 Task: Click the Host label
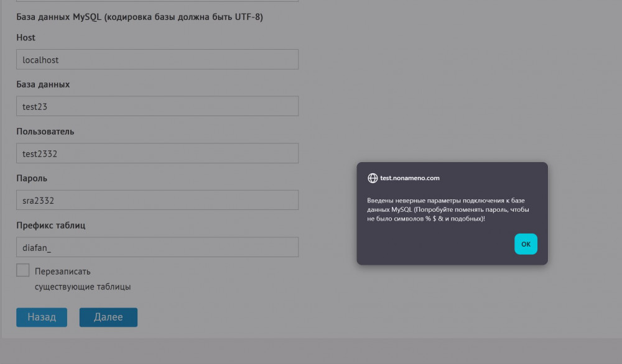pyautogui.click(x=26, y=37)
